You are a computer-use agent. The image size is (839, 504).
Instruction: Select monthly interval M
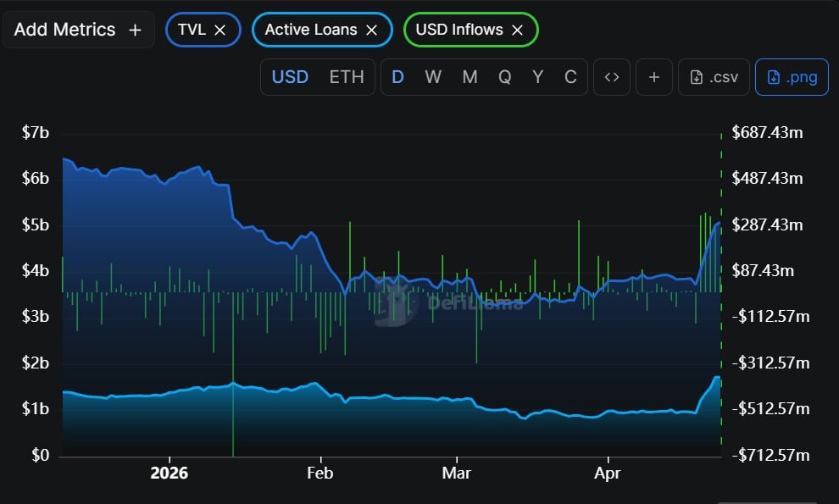470,77
